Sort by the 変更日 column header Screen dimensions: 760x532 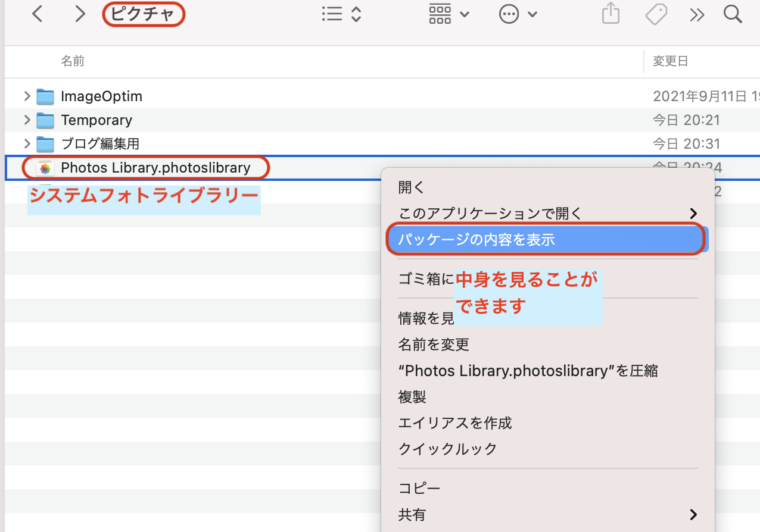tap(671, 61)
